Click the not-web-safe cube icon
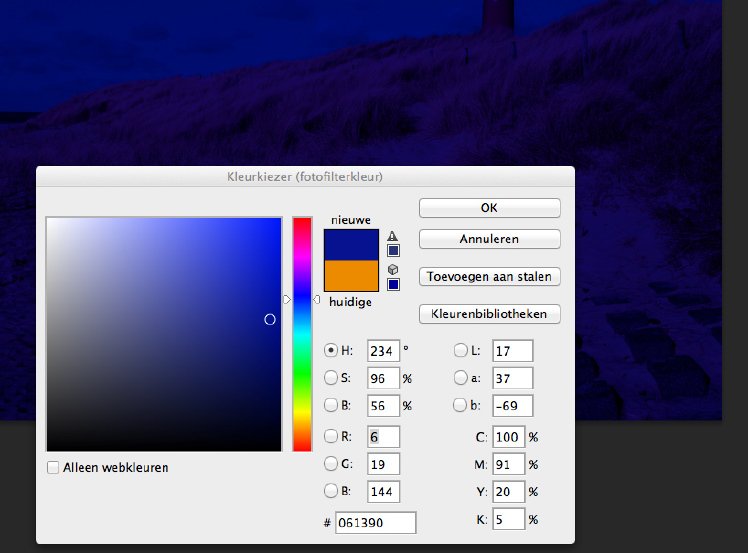This screenshot has height=553, width=748. [x=393, y=270]
